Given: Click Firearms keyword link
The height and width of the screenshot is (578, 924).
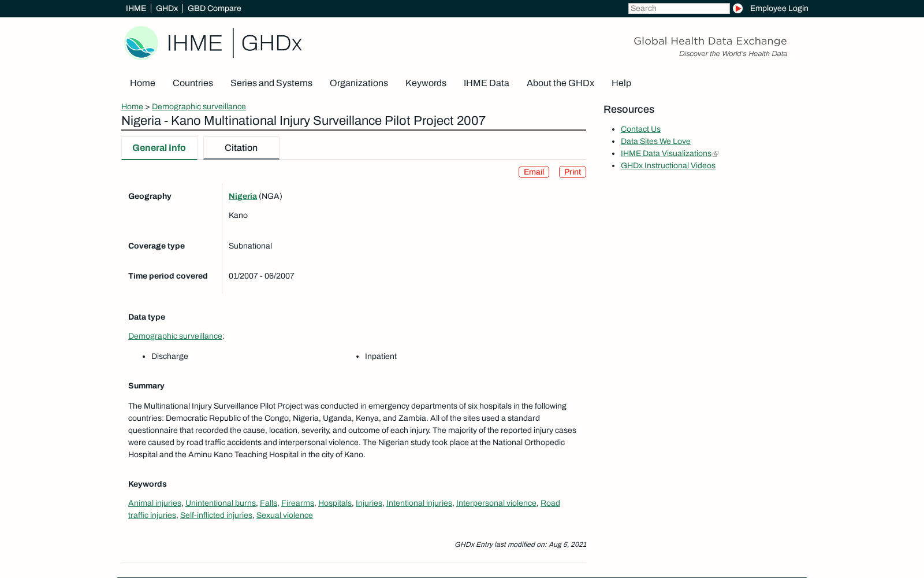Looking at the screenshot, I should pyautogui.click(x=297, y=503).
